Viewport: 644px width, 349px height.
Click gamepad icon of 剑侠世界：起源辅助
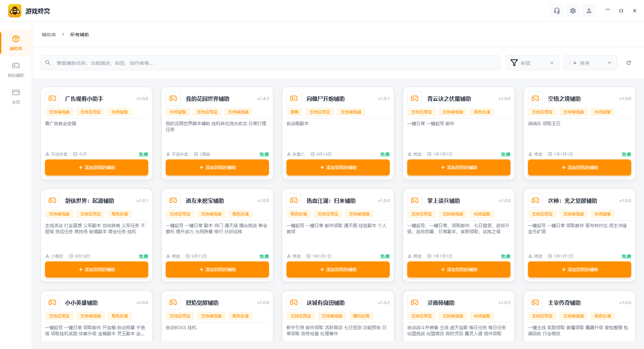coord(52,200)
